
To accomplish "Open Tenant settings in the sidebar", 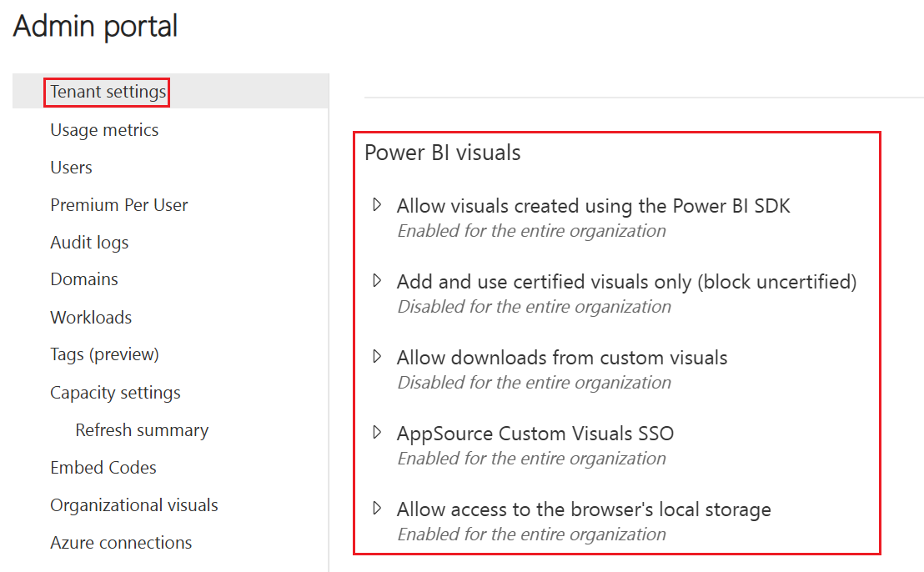I will coord(108,92).
